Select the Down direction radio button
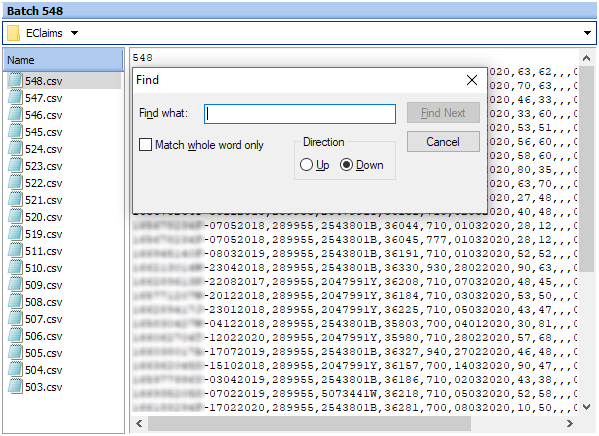 click(346, 165)
